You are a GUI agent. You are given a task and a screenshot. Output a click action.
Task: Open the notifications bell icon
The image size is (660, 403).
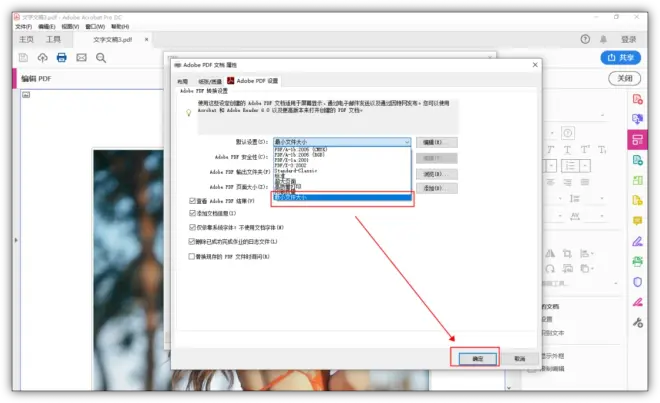603,39
